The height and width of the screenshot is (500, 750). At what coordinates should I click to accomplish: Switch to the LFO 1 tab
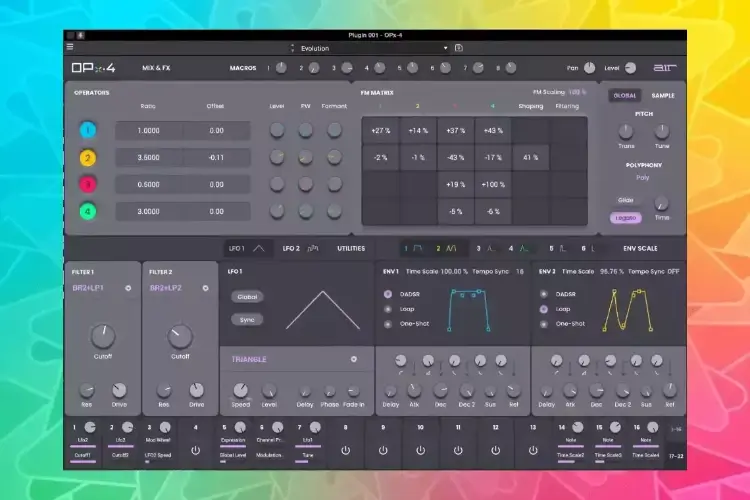click(247, 248)
